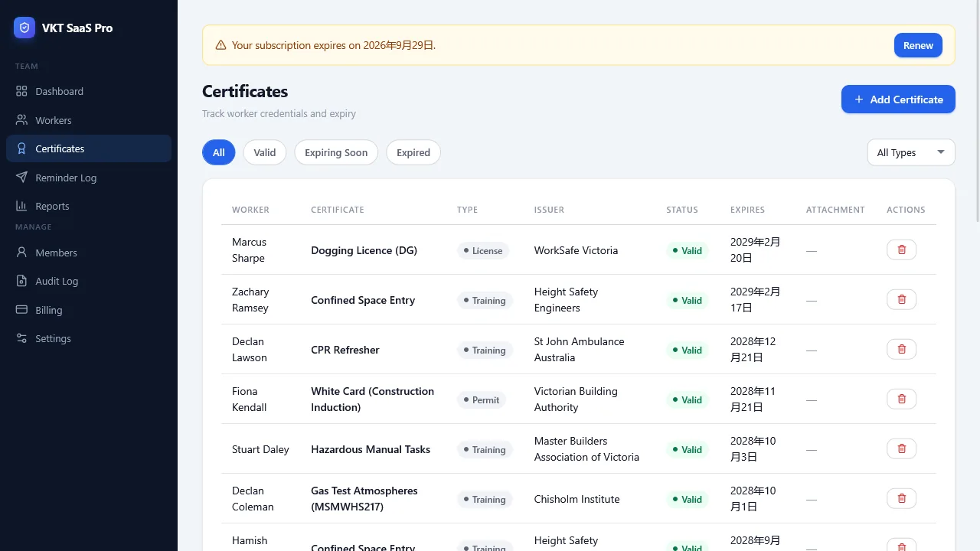Click the Members person icon in sidebar

(21, 253)
